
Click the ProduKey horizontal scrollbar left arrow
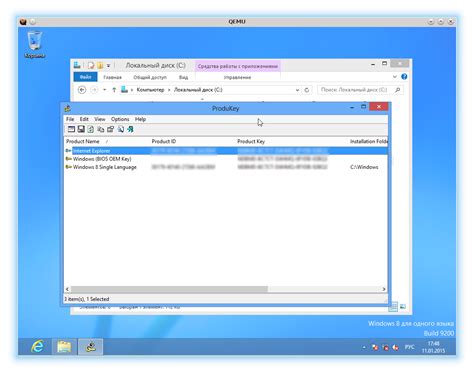click(x=67, y=289)
